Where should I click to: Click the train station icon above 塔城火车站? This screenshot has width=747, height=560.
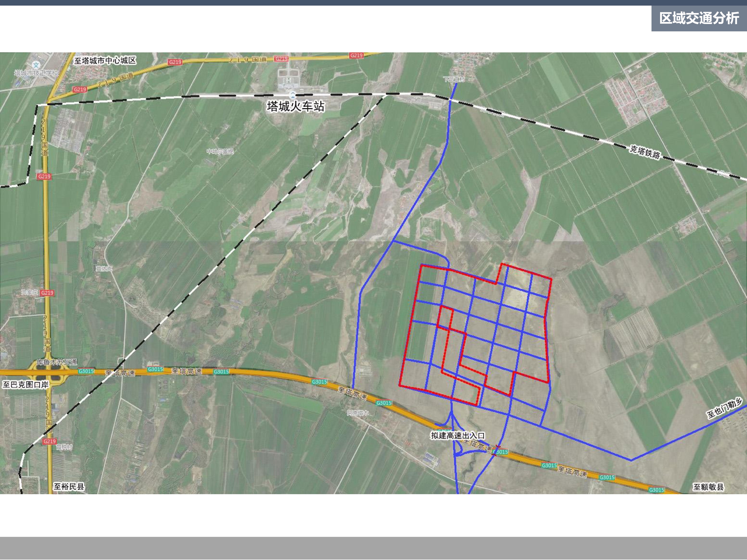pyautogui.click(x=293, y=95)
